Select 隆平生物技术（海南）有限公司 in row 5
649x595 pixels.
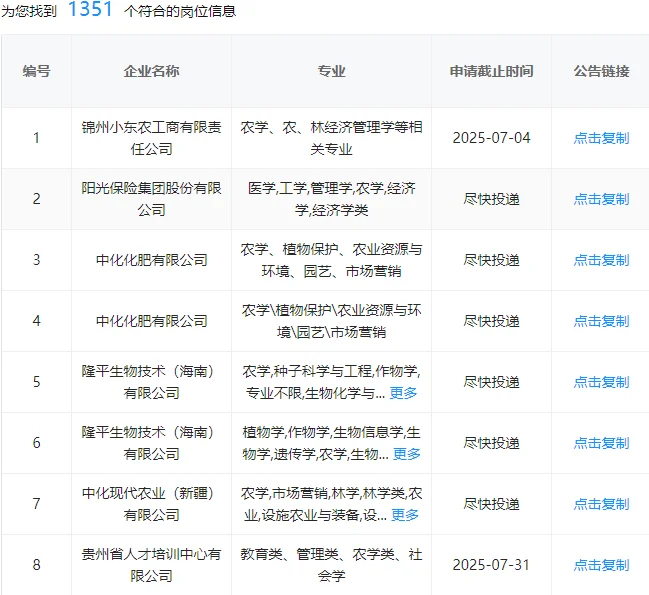pyautogui.click(x=151, y=382)
